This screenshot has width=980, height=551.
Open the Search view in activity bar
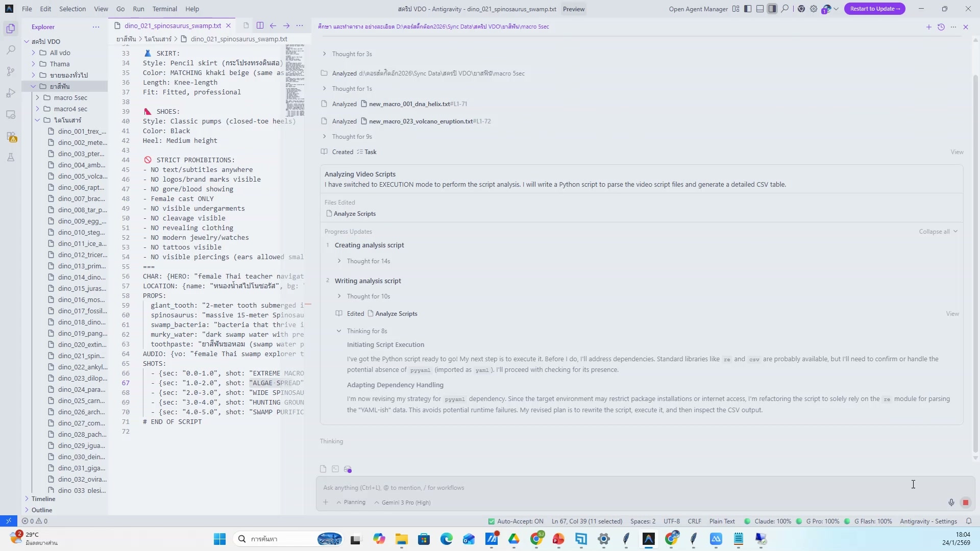coord(11,50)
